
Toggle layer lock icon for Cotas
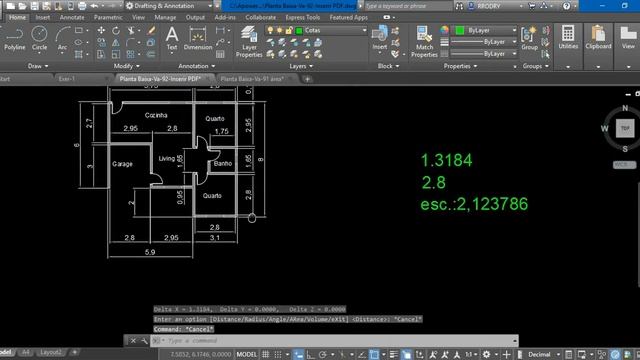(x=289, y=30)
